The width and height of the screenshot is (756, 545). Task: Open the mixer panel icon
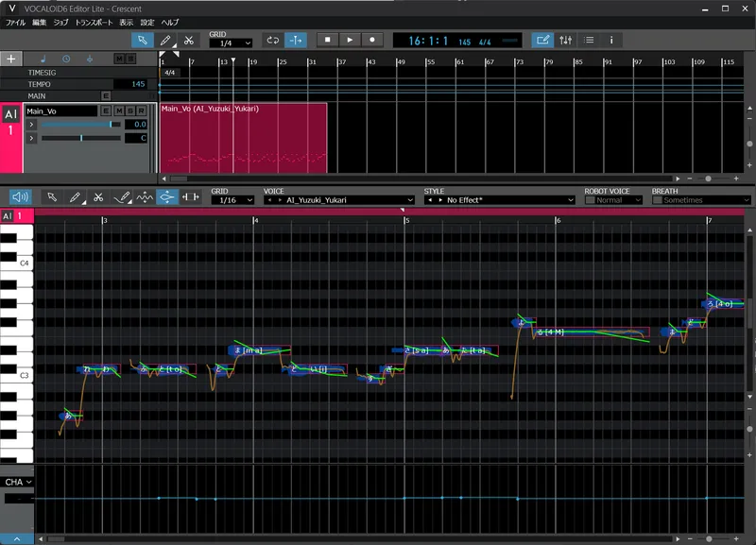[565, 40]
